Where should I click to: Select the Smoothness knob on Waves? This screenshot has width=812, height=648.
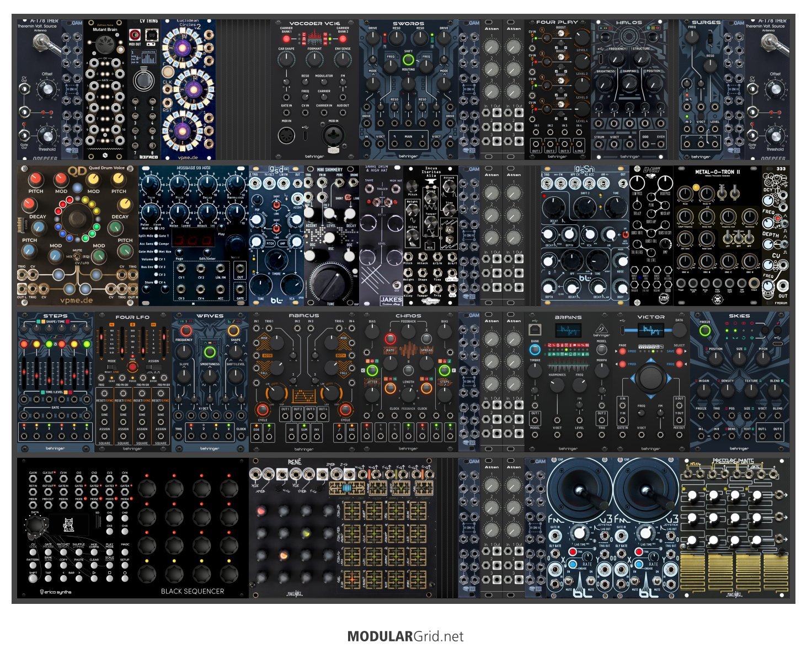[x=210, y=377]
